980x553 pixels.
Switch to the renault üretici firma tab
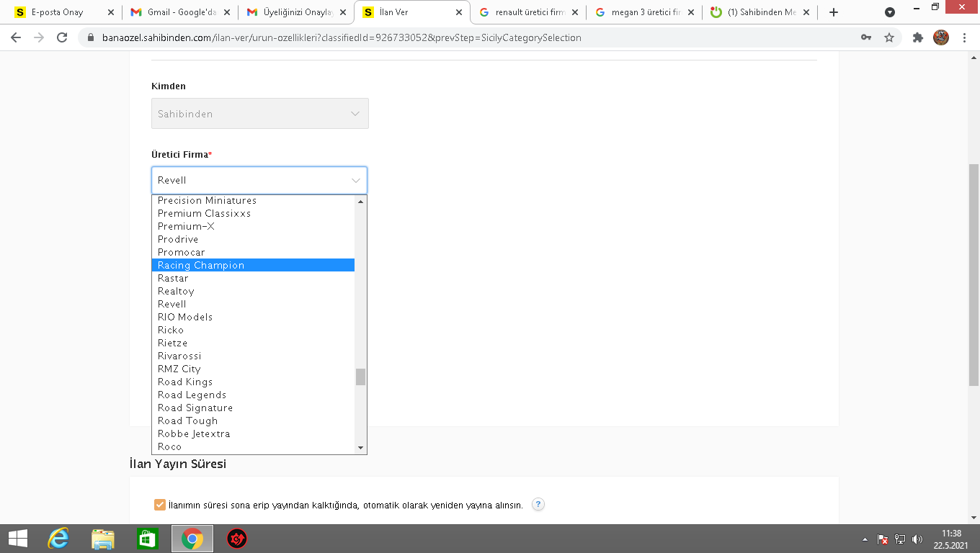tap(528, 12)
